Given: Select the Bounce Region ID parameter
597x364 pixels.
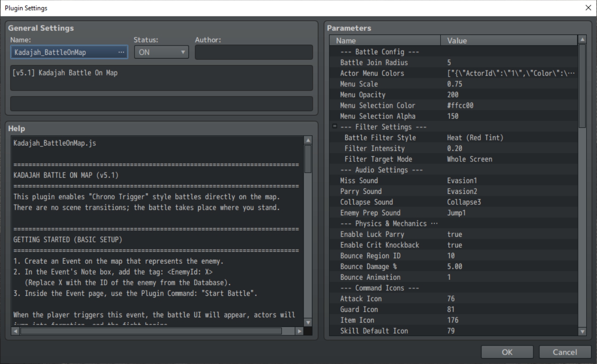Looking at the screenshot, I should point(454,256).
